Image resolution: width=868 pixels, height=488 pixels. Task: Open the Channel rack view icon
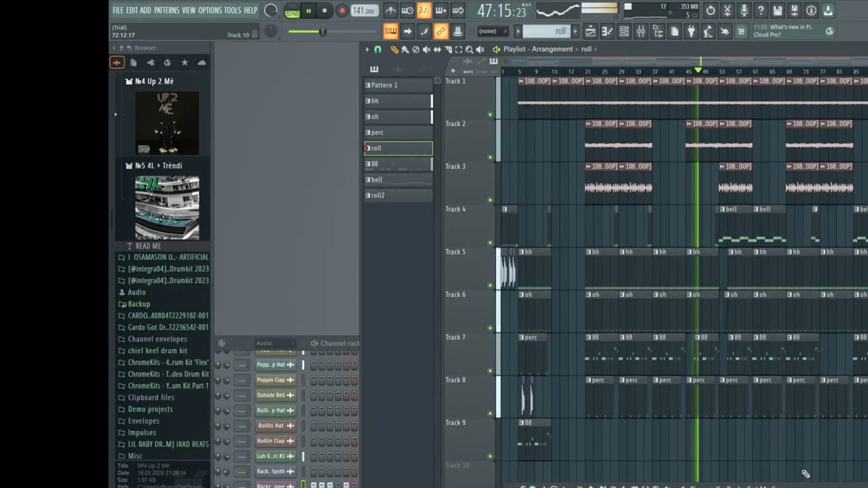click(624, 31)
